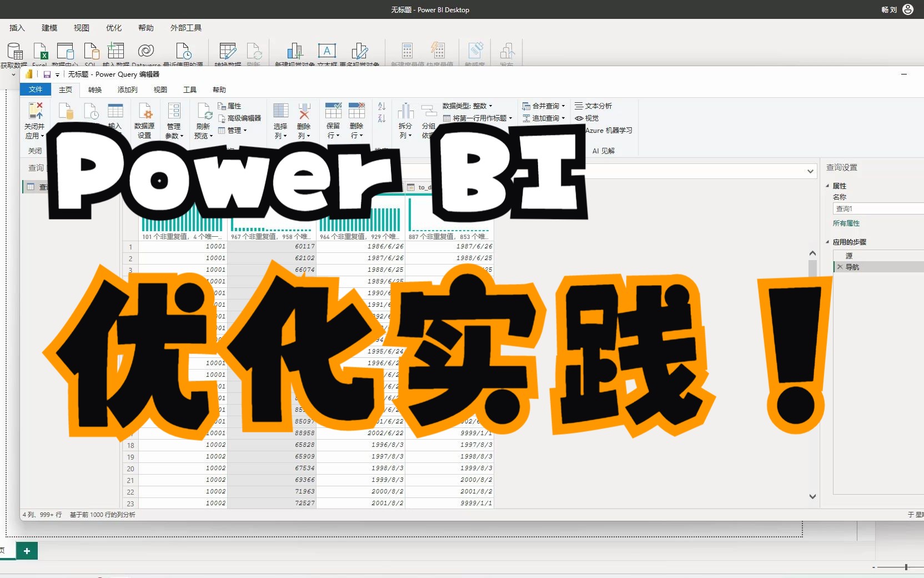Click cell 60117 in row 1
The height and width of the screenshot is (578, 924).
click(x=272, y=247)
